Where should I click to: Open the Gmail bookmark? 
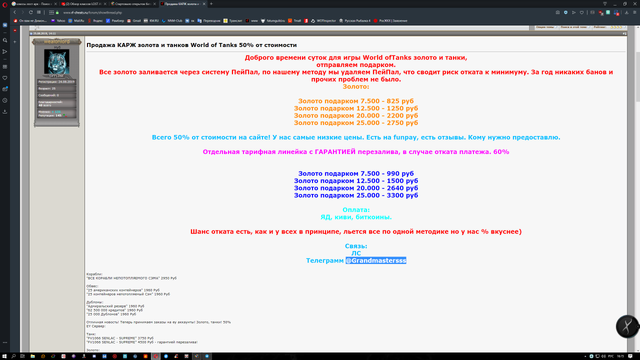point(134,21)
